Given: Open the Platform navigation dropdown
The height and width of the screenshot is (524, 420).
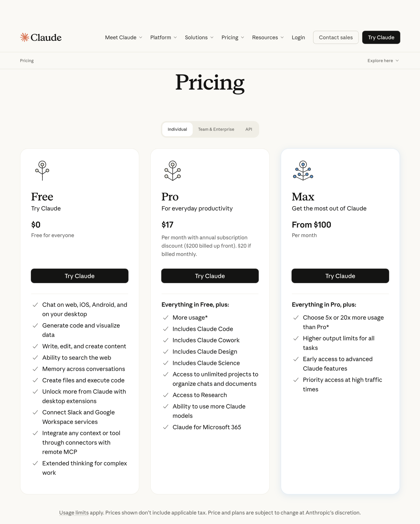Looking at the screenshot, I should point(163,37).
